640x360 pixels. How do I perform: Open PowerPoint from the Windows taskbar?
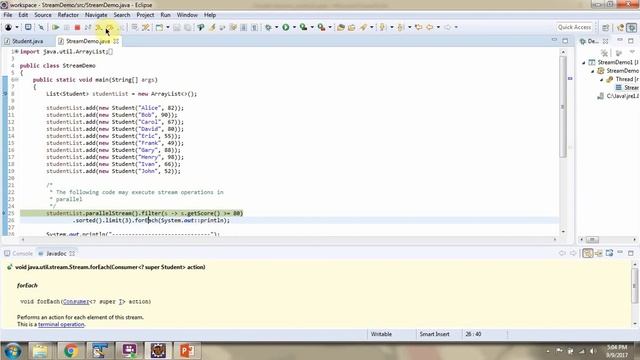187,351
